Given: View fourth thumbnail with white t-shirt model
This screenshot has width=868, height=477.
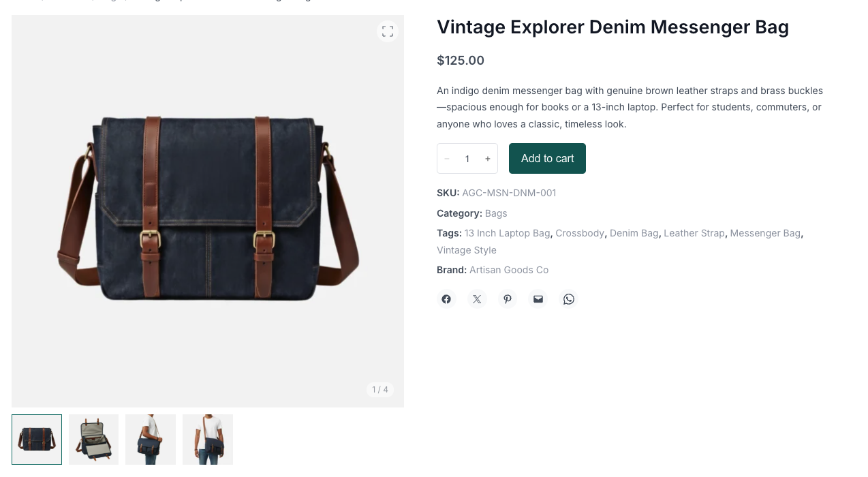Looking at the screenshot, I should 208,440.
